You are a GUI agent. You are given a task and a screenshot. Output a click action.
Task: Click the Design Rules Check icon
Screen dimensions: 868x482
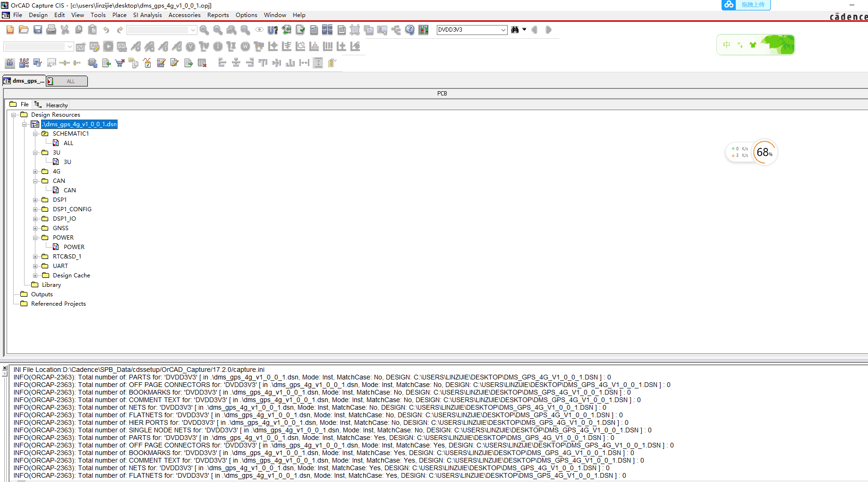pos(300,30)
